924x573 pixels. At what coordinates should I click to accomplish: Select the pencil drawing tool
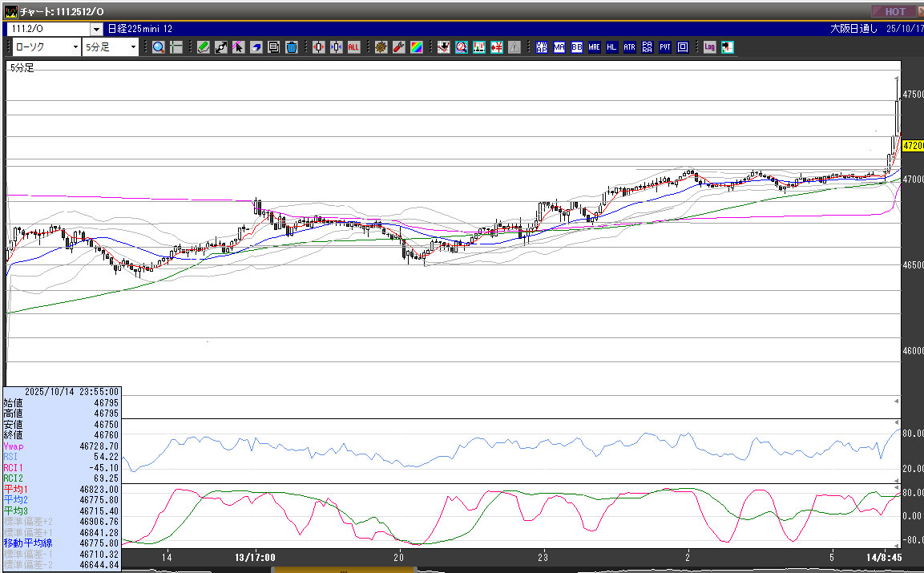point(204,47)
